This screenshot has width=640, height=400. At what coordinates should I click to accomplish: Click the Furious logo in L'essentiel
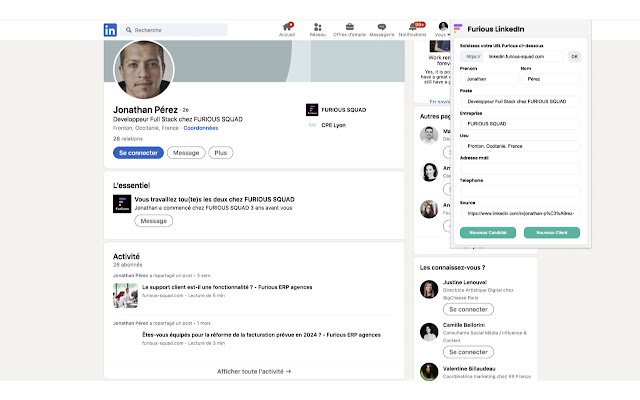pos(122,204)
